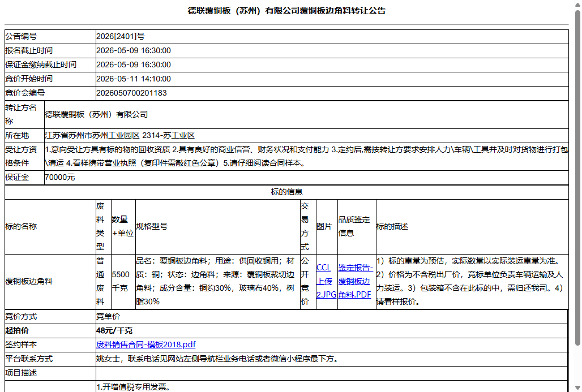Click the 项目描述 row label
This screenshot has width=582, height=392.
pyautogui.click(x=21, y=373)
